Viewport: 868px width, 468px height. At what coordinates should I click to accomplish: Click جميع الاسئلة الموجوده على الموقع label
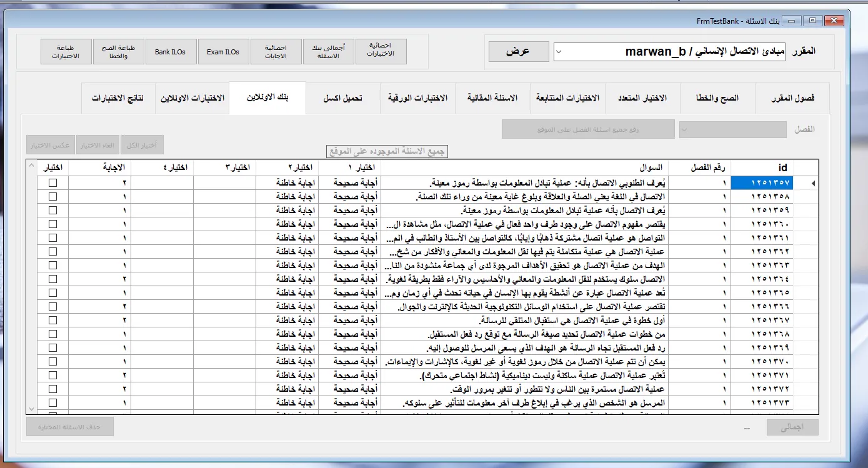point(387,151)
